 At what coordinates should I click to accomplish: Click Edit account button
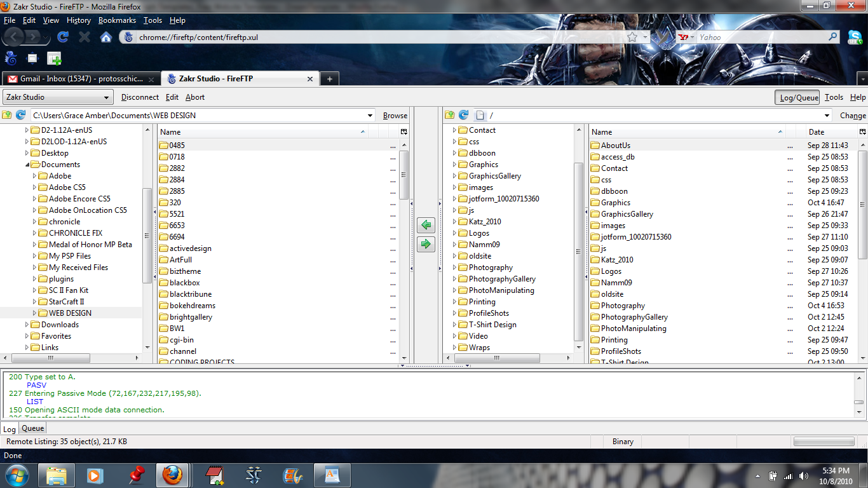tap(172, 97)
